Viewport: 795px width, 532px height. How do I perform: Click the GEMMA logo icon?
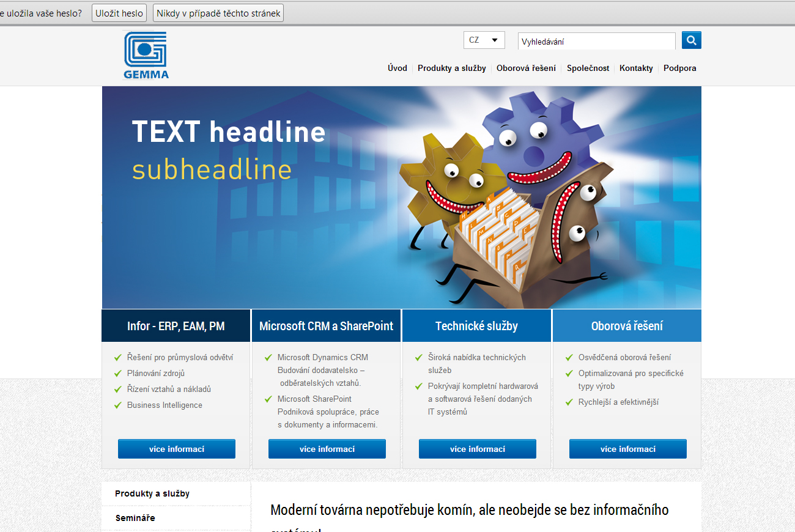tap(146, 56)
